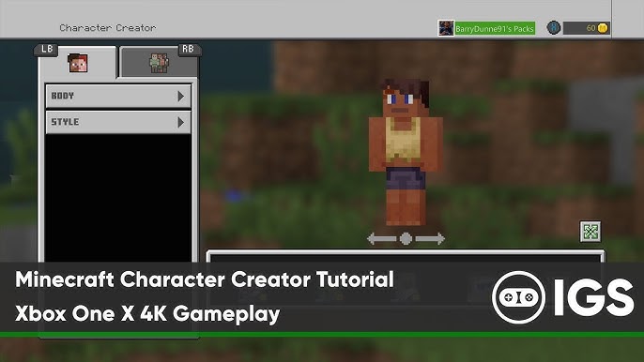The height and width of the screenshot is (362, 644).
Task: Click the Character Creator title text
Action: tap(108, 28)
